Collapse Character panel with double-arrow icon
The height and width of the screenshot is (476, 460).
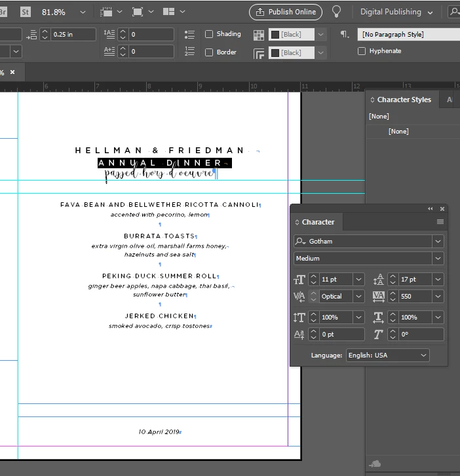[431, 209]
